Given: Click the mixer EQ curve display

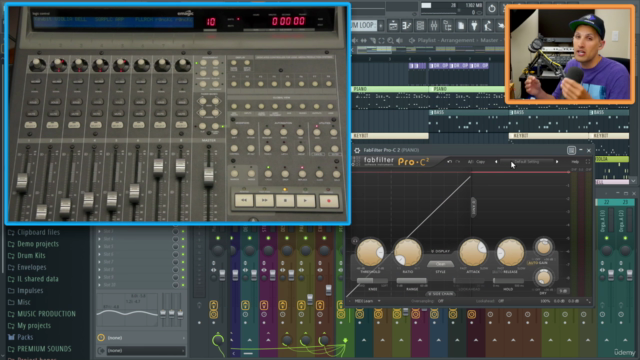Looking at the screenshot, I should (127, 309).
